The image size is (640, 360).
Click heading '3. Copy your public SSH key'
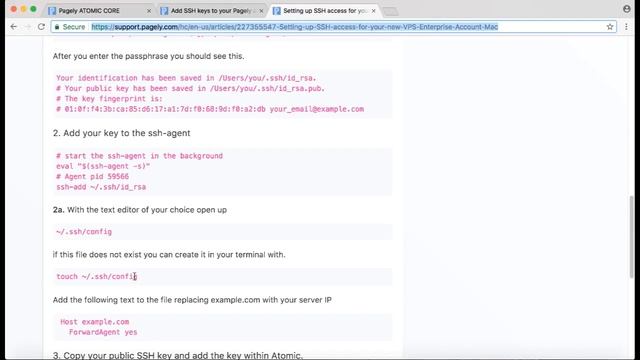pos(178,355)
